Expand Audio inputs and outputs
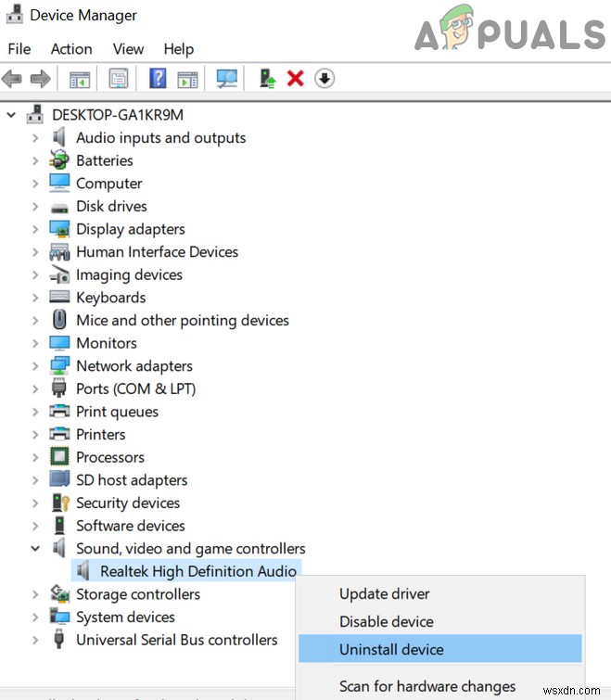Screen dimensions: 611x700 tap(35, 138)
